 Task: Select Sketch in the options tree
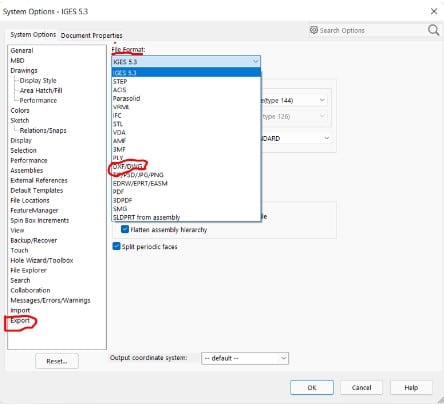(20, 121)
